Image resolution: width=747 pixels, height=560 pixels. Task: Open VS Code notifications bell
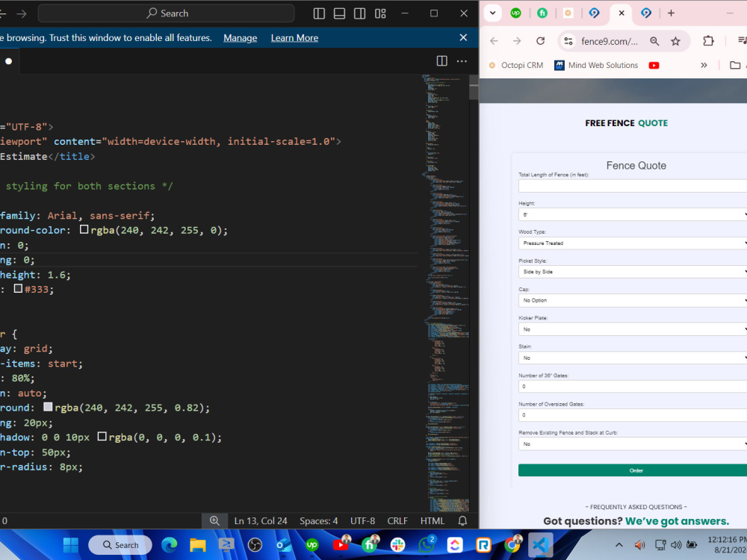click(x=462, y=521)
